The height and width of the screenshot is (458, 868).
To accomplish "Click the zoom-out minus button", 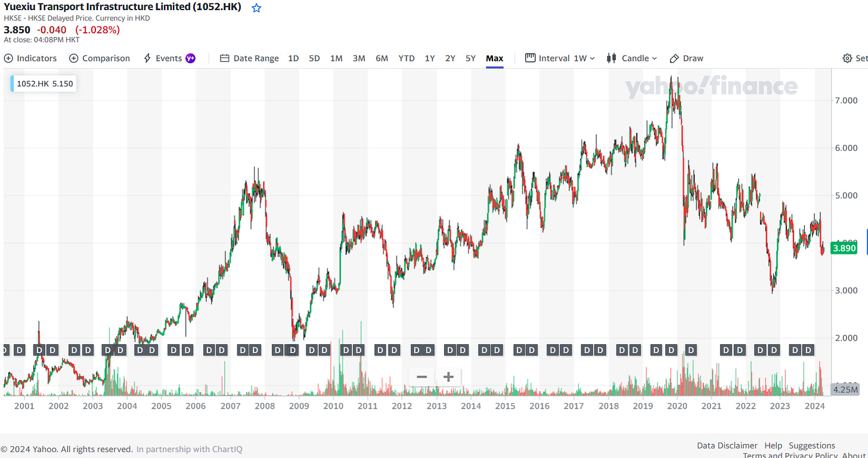I will tap(421, 377).
